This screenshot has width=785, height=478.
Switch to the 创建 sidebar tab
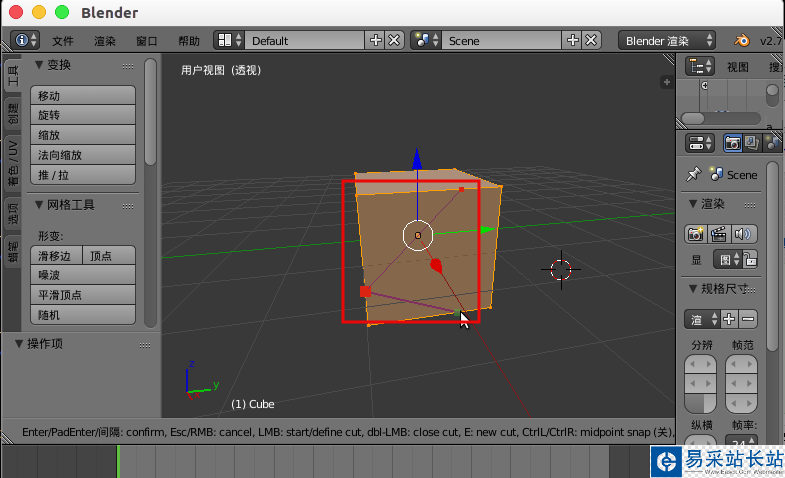13,114
